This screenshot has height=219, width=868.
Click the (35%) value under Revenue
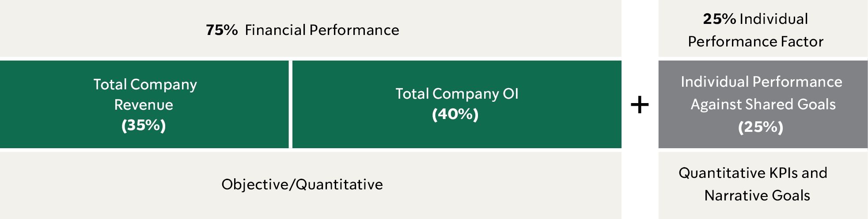(144, 125)
